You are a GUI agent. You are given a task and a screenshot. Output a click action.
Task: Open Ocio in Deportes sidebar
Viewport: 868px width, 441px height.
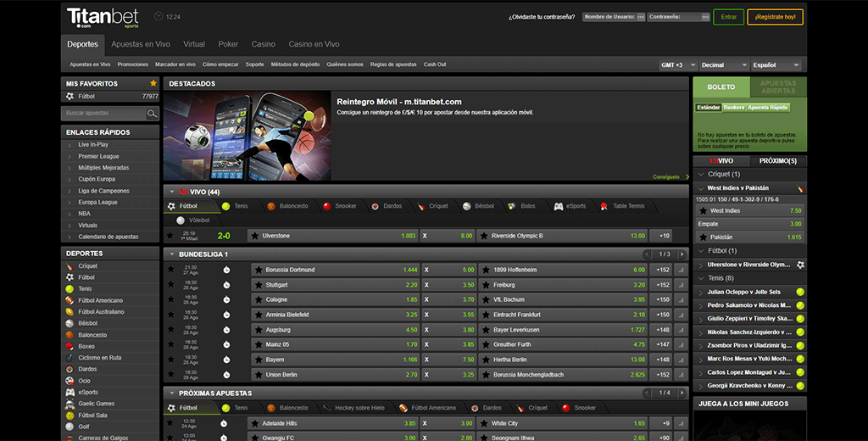84,381
